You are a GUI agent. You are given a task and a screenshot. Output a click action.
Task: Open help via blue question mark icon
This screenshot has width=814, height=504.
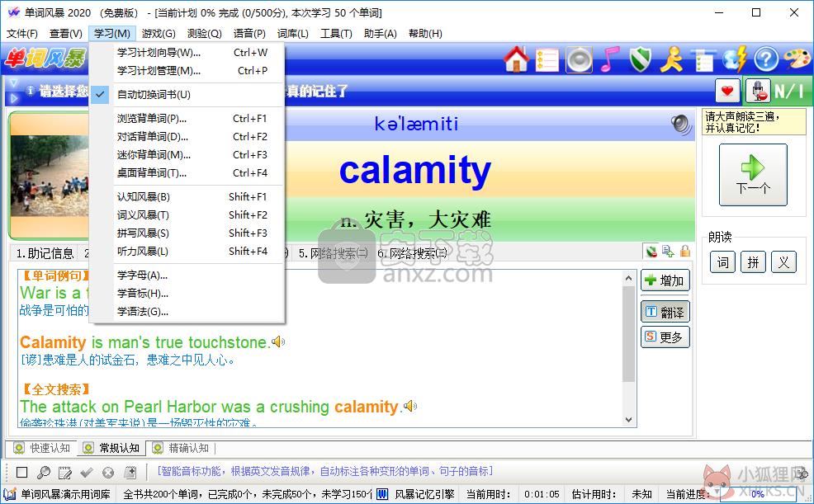[766, 59]
